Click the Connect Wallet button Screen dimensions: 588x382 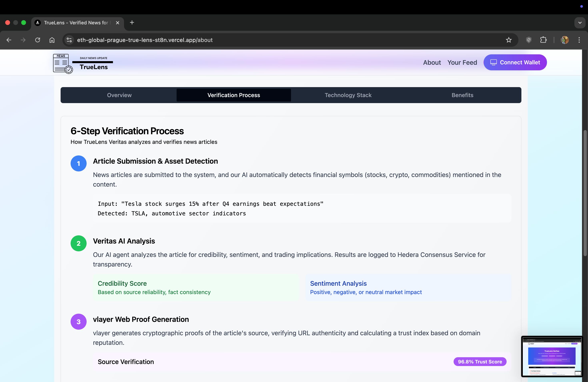515,62
